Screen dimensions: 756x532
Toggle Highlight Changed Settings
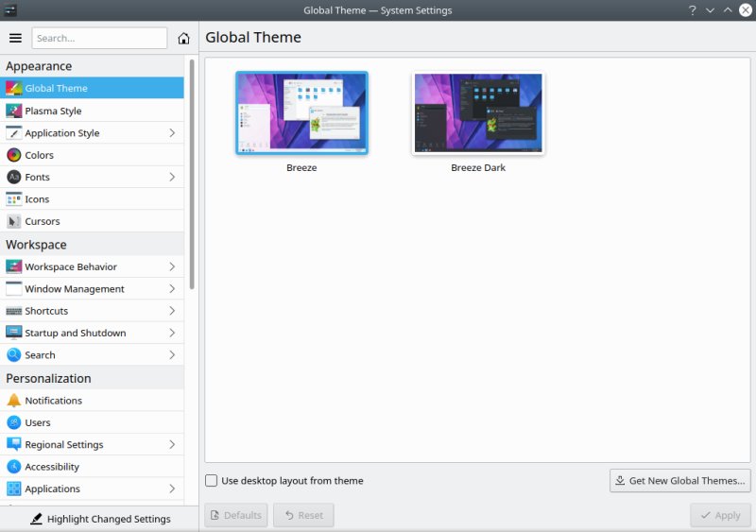[100, 519]
